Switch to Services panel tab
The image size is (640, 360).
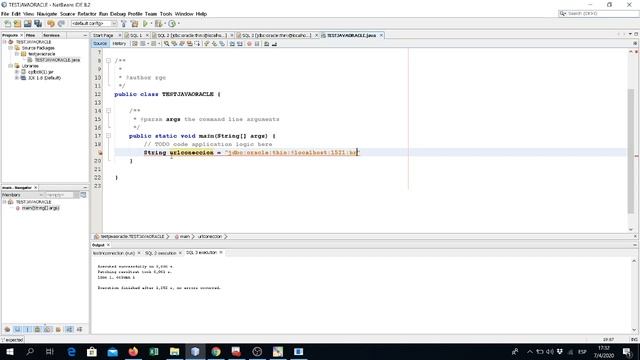click(51, 36)
